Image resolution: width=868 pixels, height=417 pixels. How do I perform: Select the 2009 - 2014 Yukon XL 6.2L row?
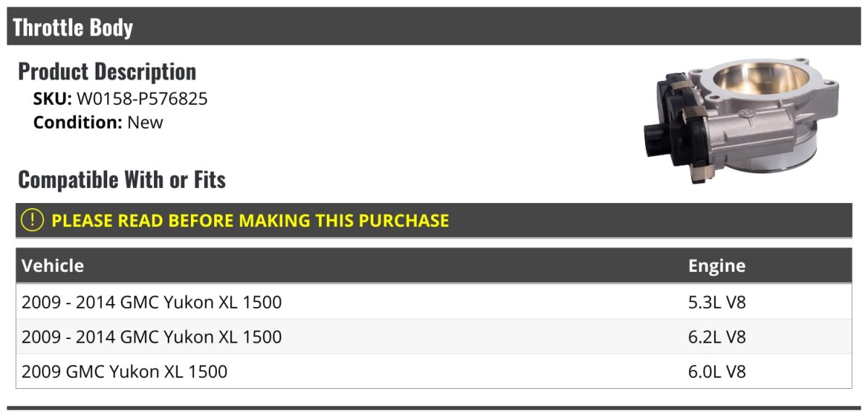pos(434,337)
